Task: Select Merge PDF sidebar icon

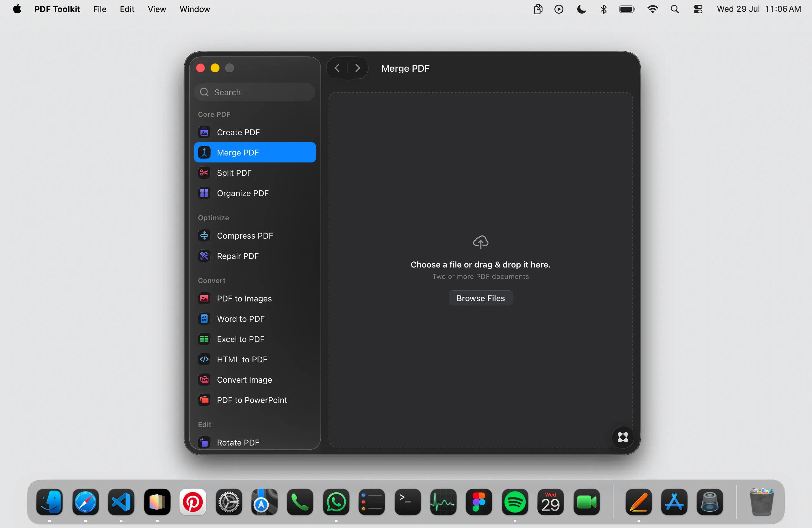Action: (204, 152)
